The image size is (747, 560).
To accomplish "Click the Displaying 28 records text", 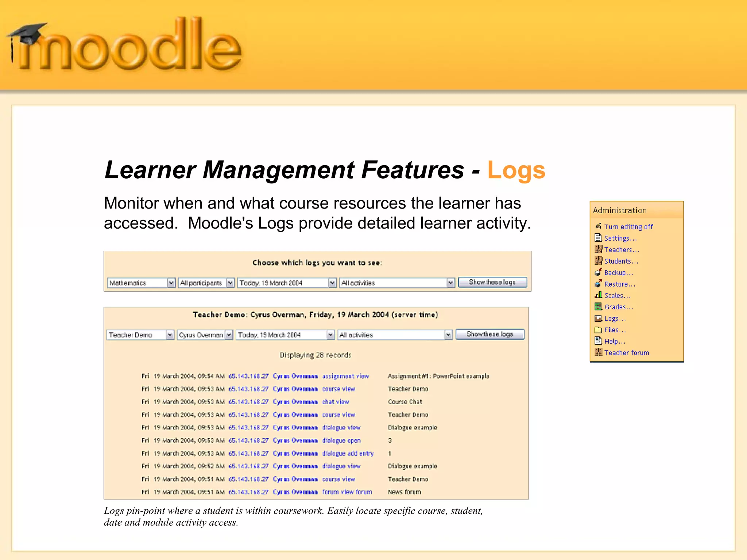I will [x=315, y=355].
